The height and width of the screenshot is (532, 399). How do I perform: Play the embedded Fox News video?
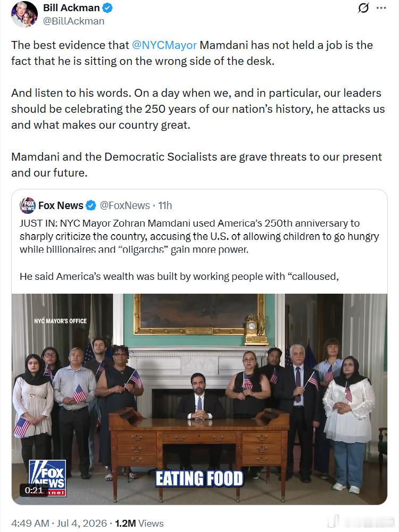click(x=199, y=399)
